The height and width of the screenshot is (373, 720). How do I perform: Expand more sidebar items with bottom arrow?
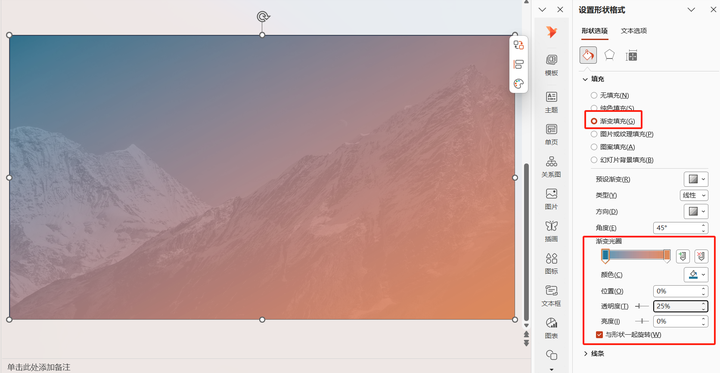(551, 369)
